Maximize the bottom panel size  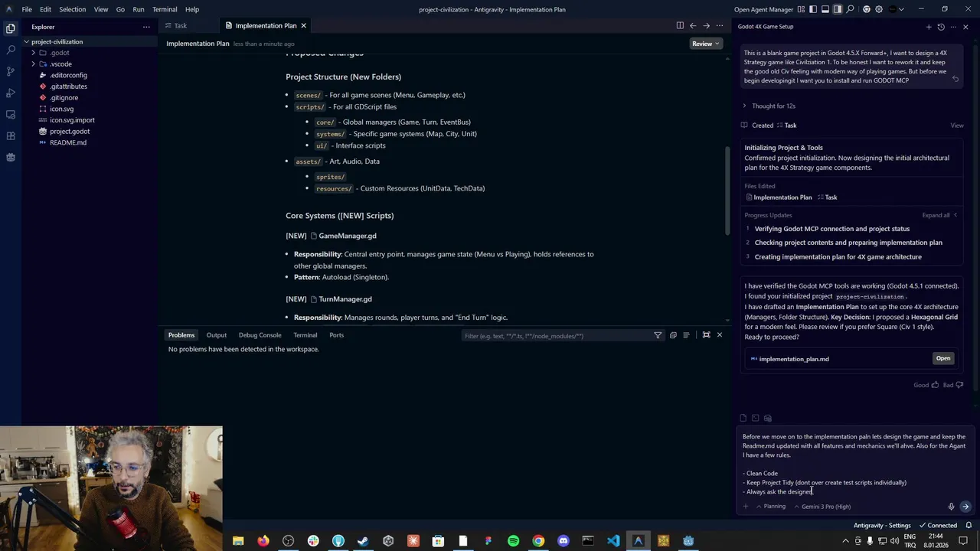click(706, 335)
